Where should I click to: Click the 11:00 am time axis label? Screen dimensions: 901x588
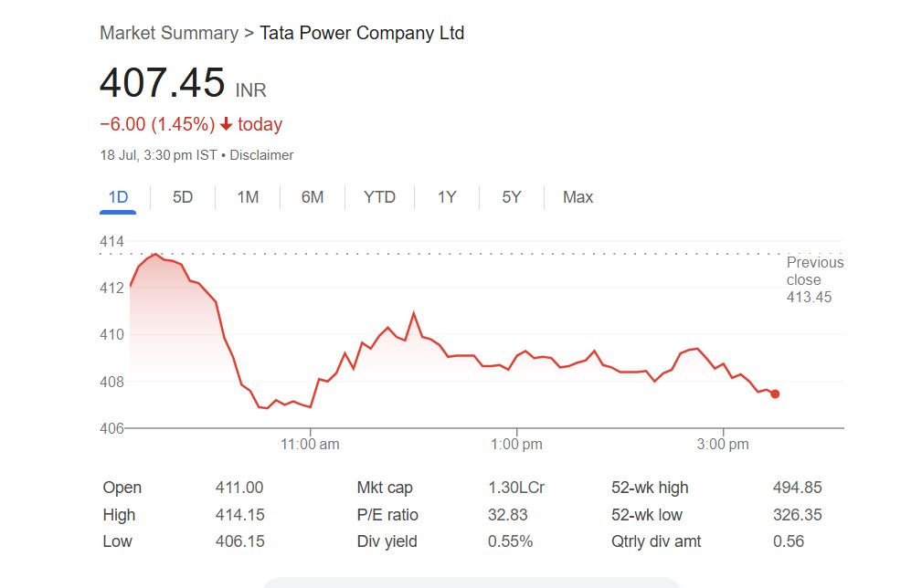tap(310, 445)
